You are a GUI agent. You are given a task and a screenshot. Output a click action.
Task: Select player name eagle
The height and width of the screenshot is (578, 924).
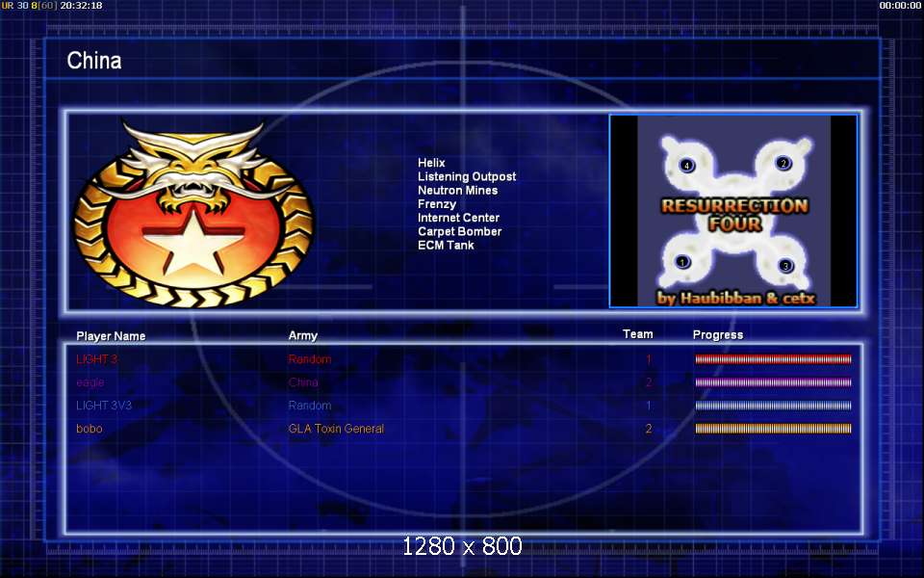(90, 382)
